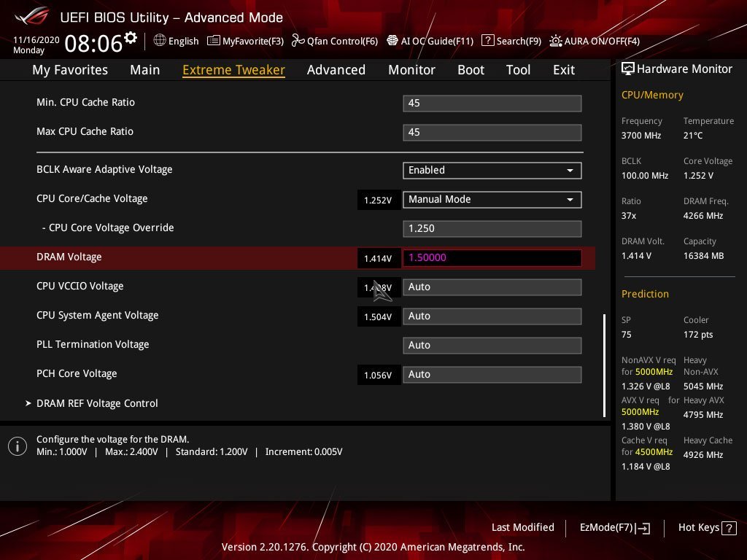Select CPU VCCIO Voltage label

[80, 286]
